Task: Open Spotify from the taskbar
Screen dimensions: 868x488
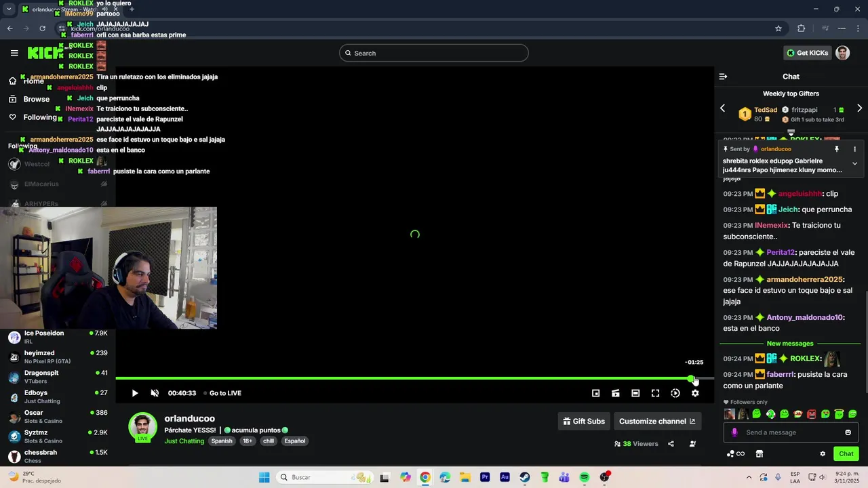Action: click(x=585, y=477)
